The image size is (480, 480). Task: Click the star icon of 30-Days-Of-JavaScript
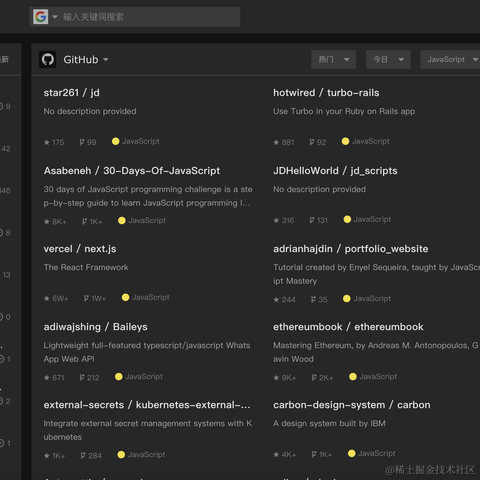click(47, 222)
